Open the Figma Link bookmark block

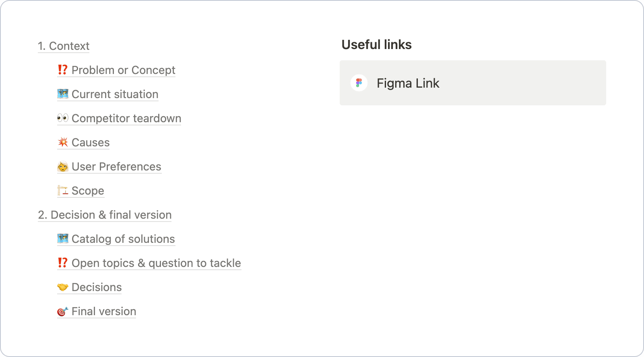[x=473, y=83]
